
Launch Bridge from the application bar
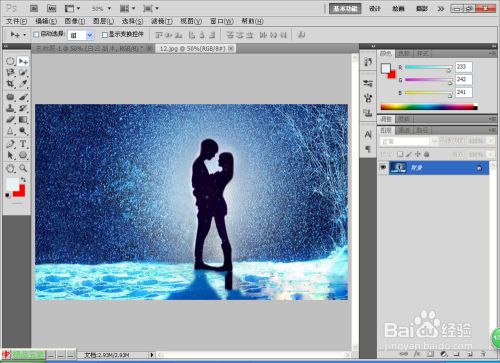[x=34, y=8]
